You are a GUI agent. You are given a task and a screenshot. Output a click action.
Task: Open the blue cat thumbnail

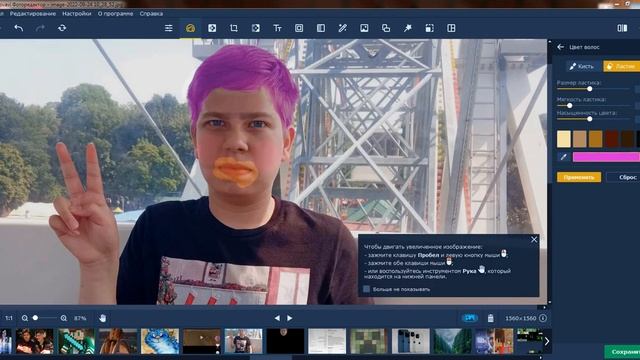(160, 341)
